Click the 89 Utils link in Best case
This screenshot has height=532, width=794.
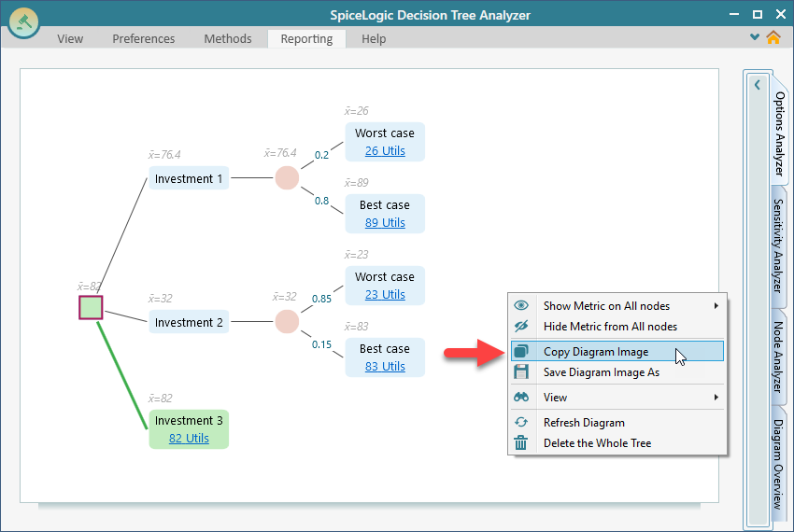385,222
